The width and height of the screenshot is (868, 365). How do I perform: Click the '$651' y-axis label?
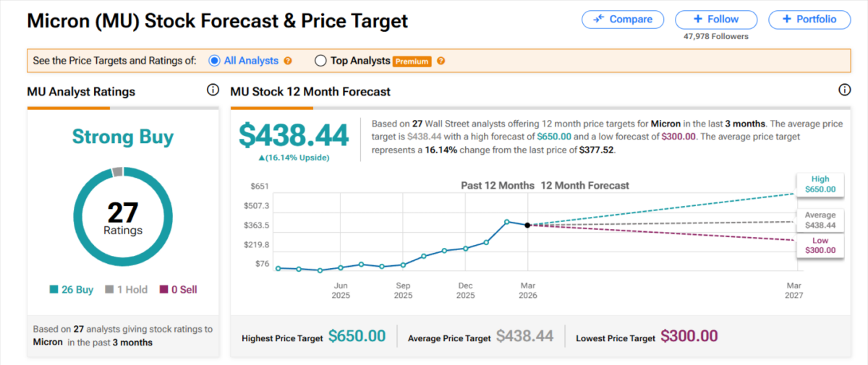pos(260,186)
